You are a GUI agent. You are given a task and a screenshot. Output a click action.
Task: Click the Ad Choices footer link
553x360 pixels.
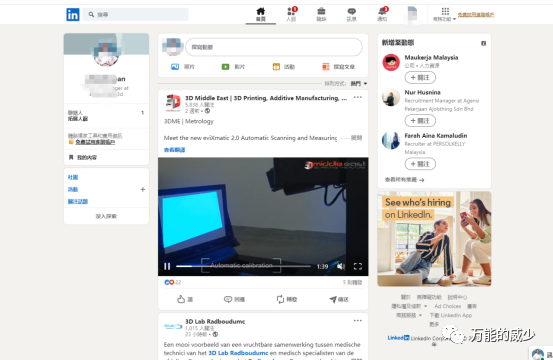click(x=448, y=306)
